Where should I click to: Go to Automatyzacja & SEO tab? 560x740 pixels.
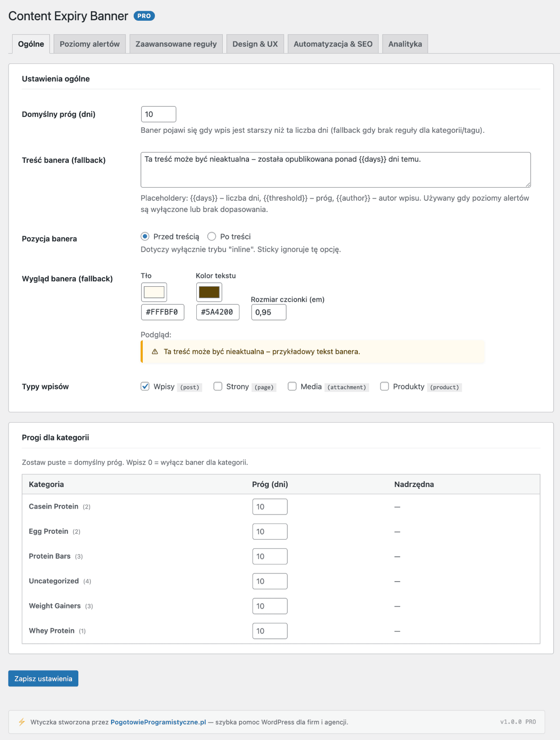point(333,44)
